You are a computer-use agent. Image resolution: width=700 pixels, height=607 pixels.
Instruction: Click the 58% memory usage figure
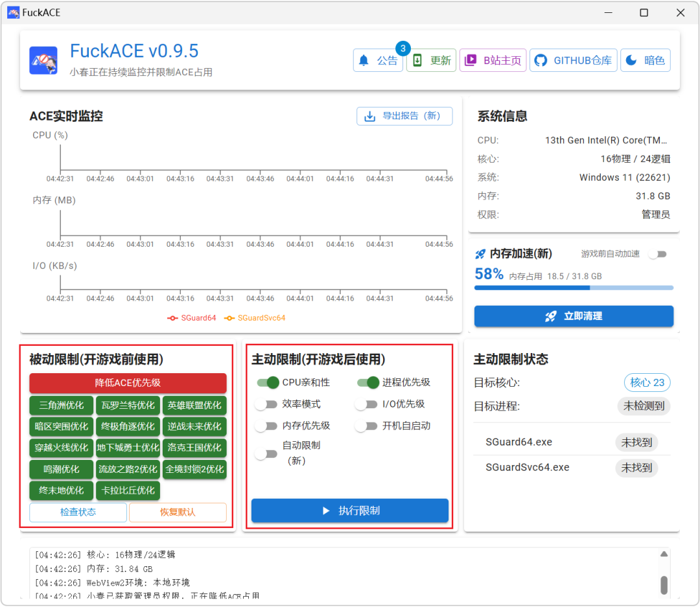point(489,273)
